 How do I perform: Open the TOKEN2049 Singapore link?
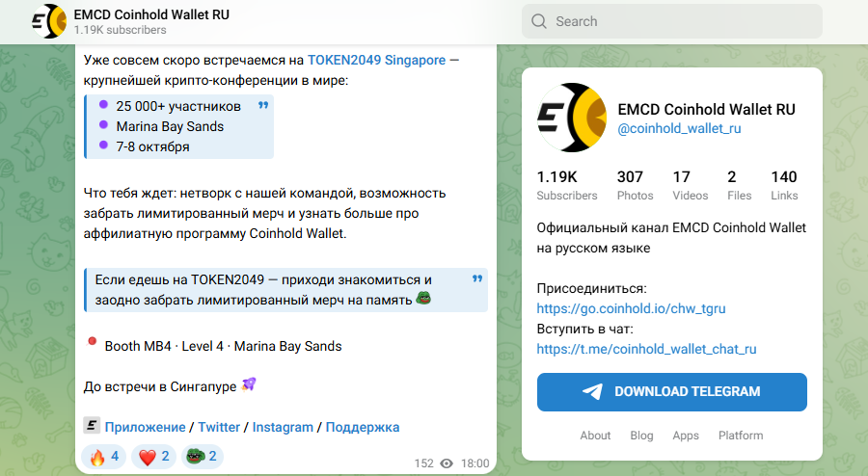(x=376, y=61)
